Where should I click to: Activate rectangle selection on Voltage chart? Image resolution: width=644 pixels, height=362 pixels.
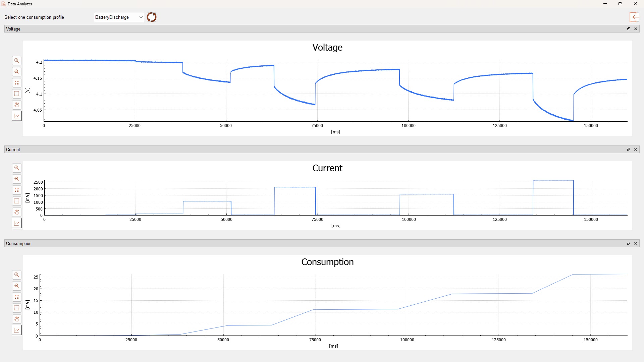(16, 94)
